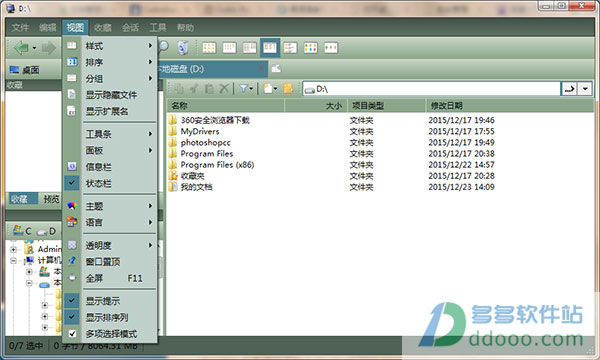Select the photoshopcc folder

tap(205, 143)
